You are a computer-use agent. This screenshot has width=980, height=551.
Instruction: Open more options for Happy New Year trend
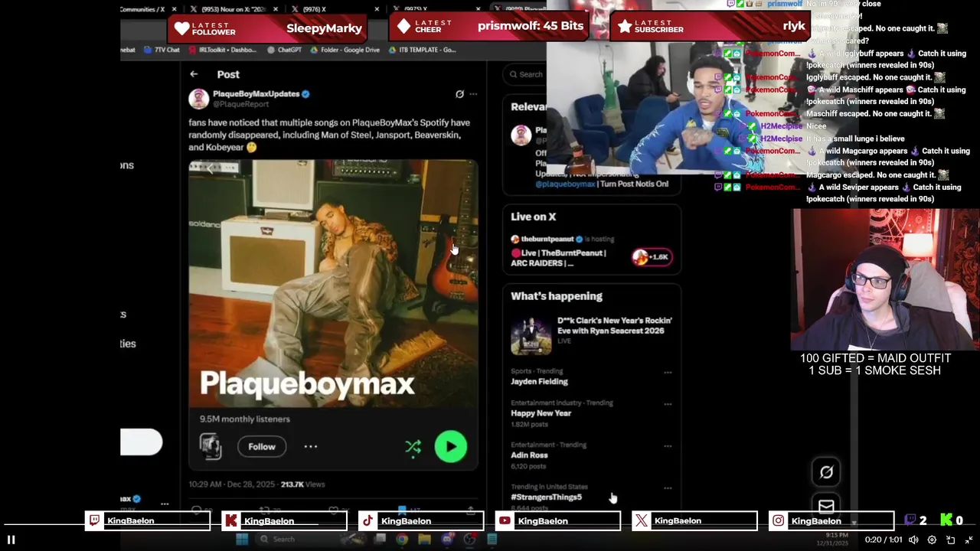[668, 404]
